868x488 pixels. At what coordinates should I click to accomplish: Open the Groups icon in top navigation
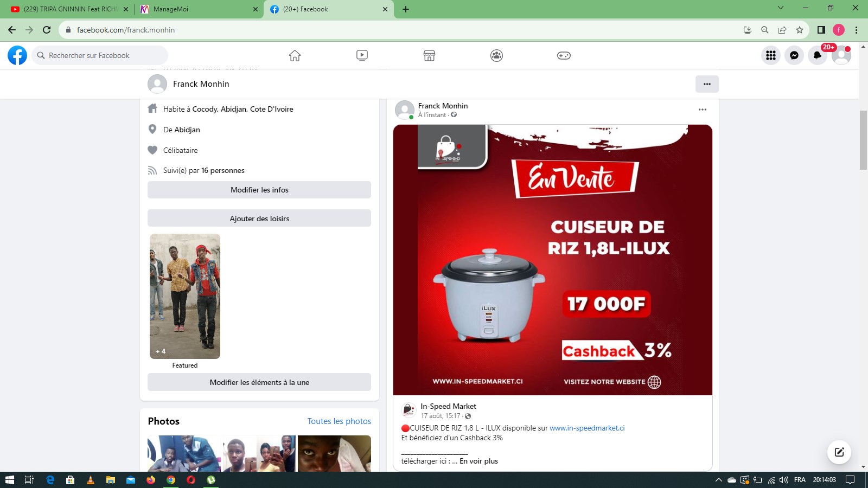point(496,55)
